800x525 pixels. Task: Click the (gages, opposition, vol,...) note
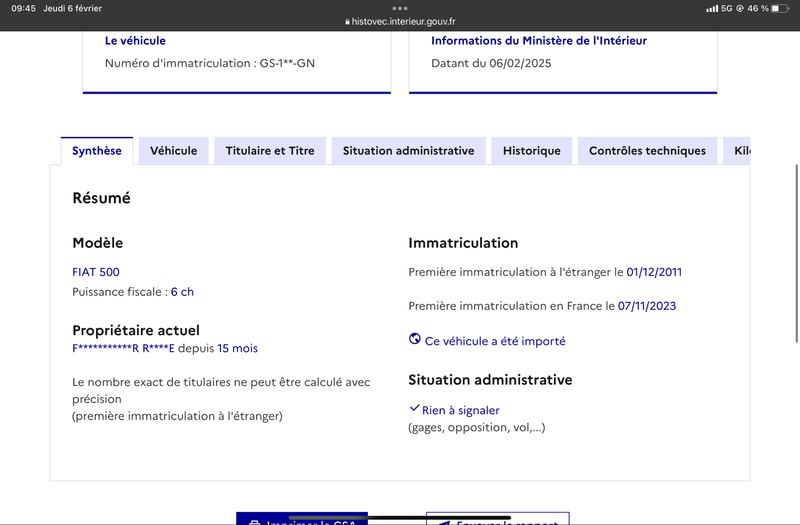[x=477, y=428]
